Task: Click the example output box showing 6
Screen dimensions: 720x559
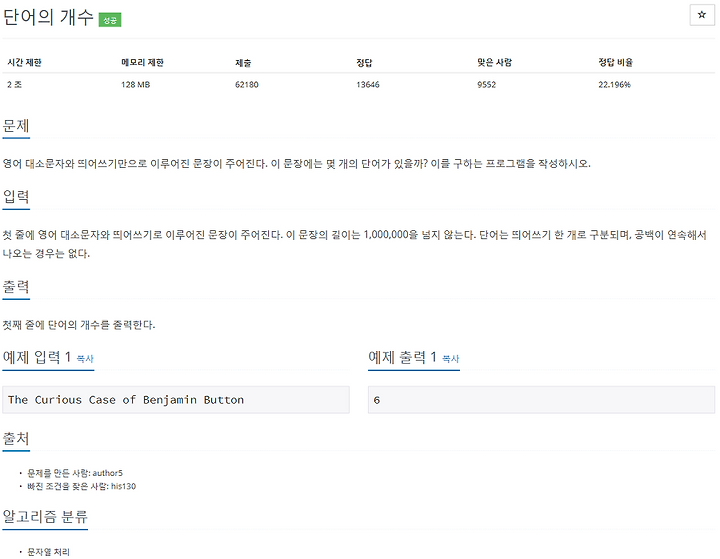Action: (541, 400)
